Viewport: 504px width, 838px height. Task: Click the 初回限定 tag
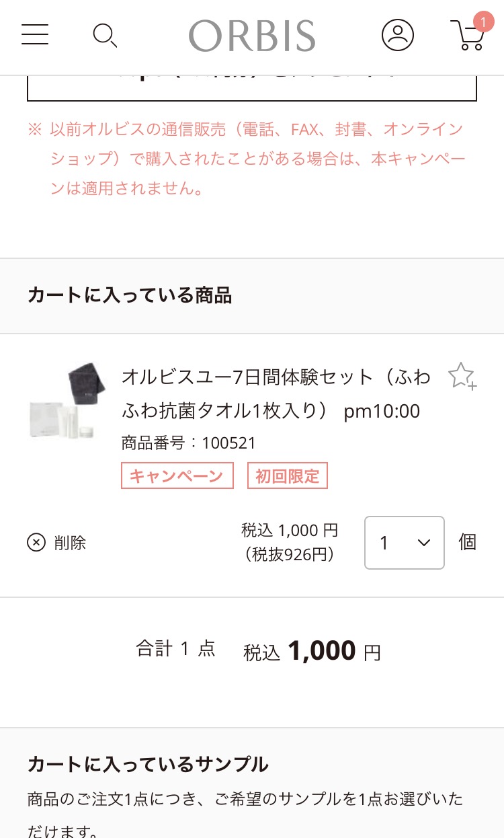pos(287,475)
